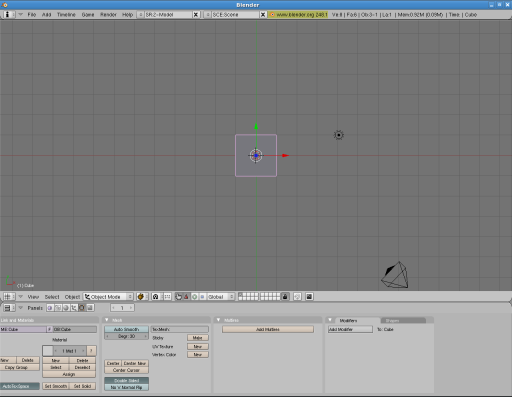Image resolution: width=512 pixels, height=397 pixels.
Task: Click the F fake user button
Action: coord(50,329)
